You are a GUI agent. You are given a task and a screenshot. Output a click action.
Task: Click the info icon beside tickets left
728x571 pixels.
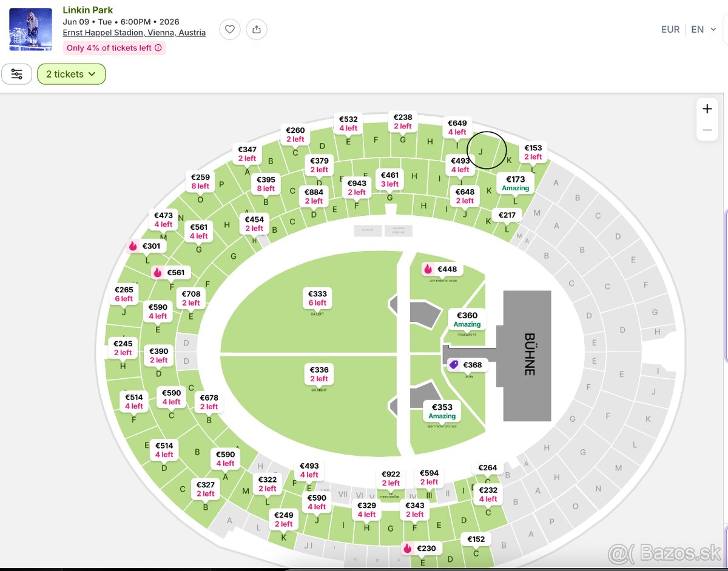coord(159,48)
